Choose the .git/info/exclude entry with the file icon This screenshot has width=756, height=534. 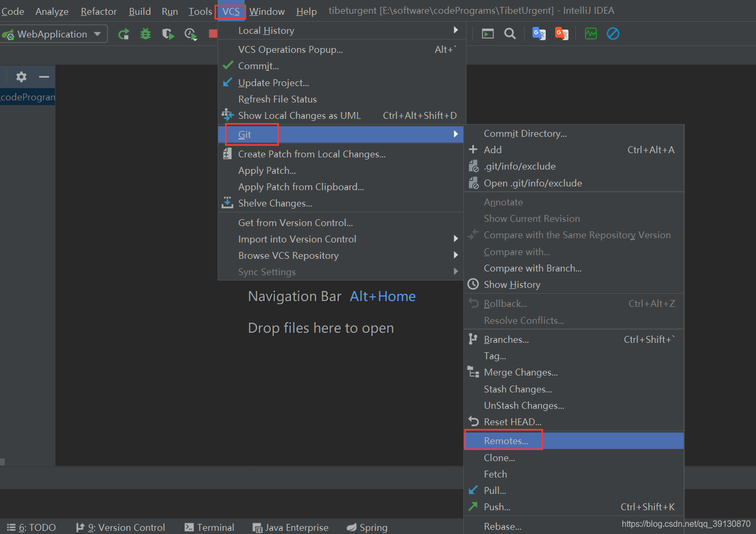tap(574, 166)
